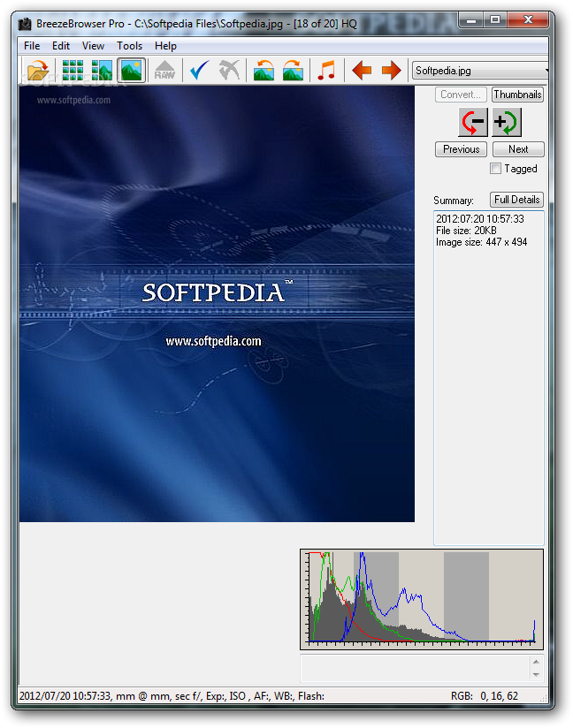Click the Convert... button
Image resolution: width=573 pixels, height=728 pixels.
461,95
